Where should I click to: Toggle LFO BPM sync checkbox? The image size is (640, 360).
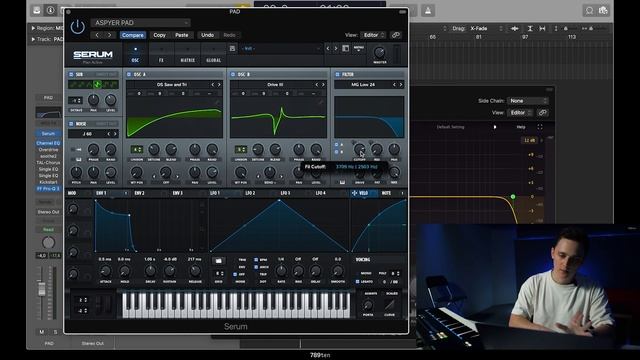[256, 260]
